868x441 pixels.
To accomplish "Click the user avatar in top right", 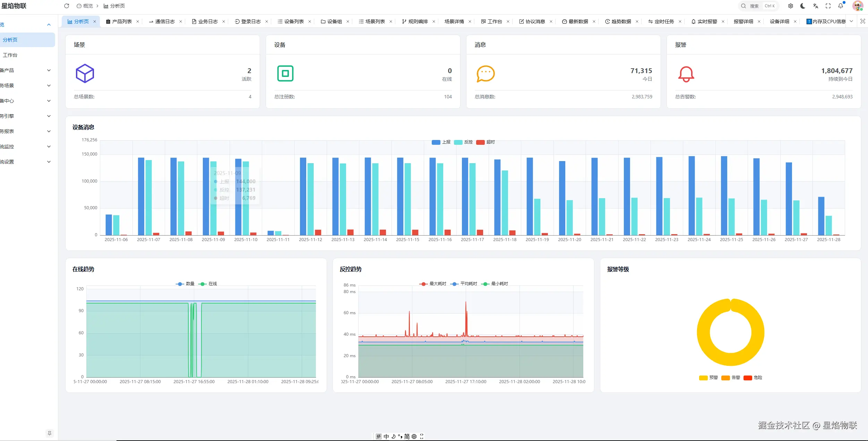I will coord(858,6).
